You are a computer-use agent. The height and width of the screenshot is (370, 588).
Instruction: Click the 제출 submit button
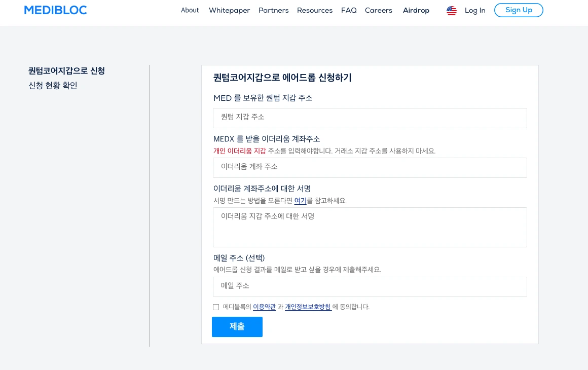pos(237,327)
